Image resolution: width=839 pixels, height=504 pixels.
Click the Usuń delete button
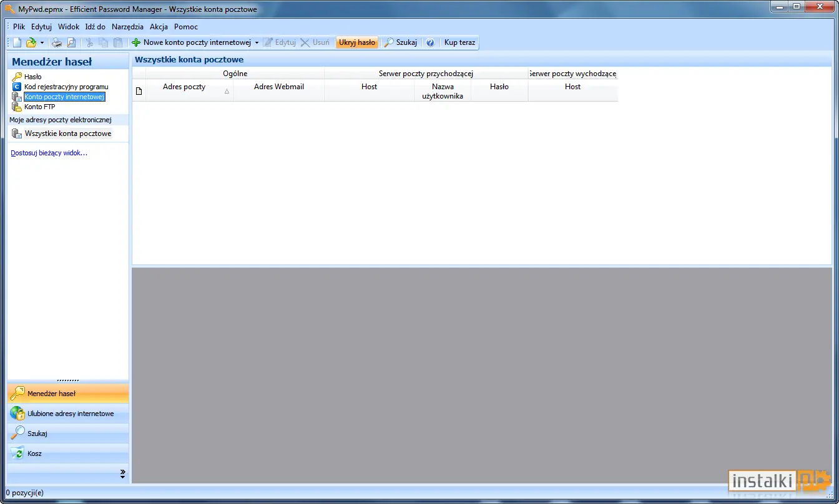[315, 42]
